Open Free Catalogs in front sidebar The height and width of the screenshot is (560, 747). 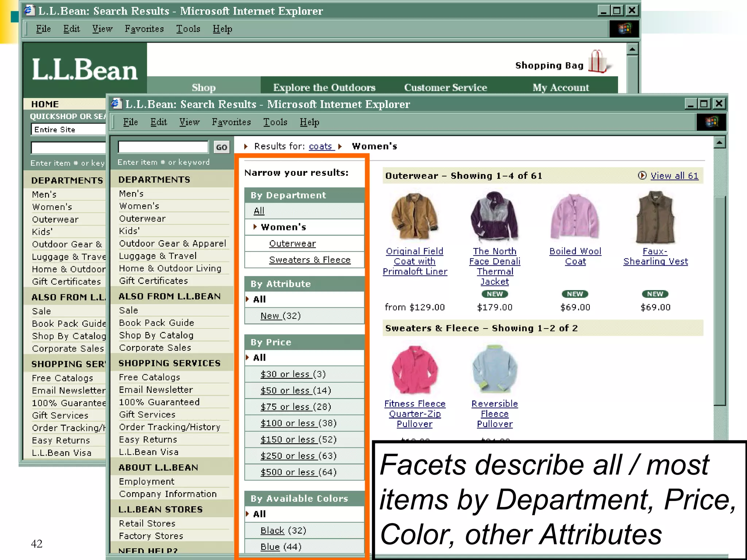tap(150, 377)
